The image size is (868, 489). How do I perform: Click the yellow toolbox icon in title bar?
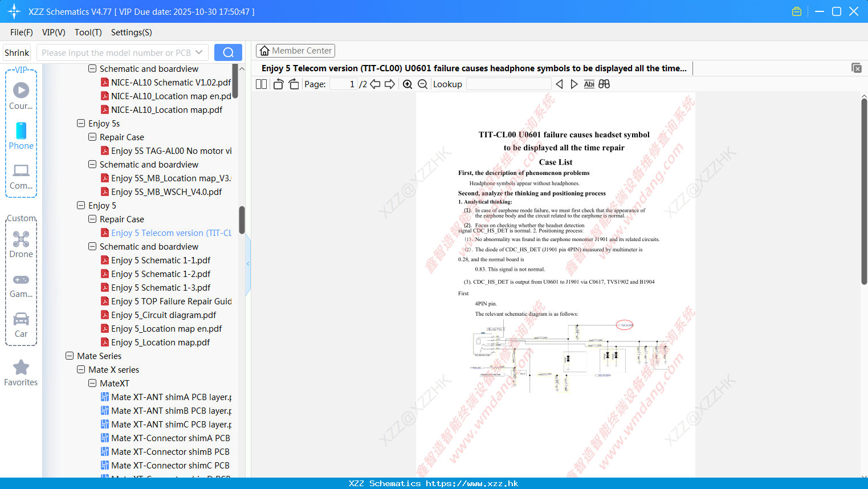(x=797, y=11)
